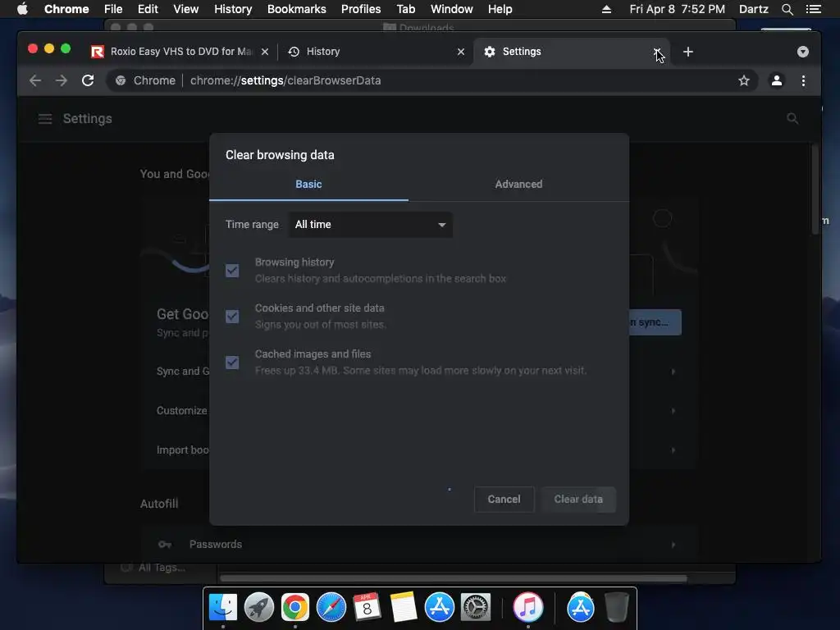This screenshot has height=630, width=840.
Task: Click the Clear data button
Action: coord(578,500)
